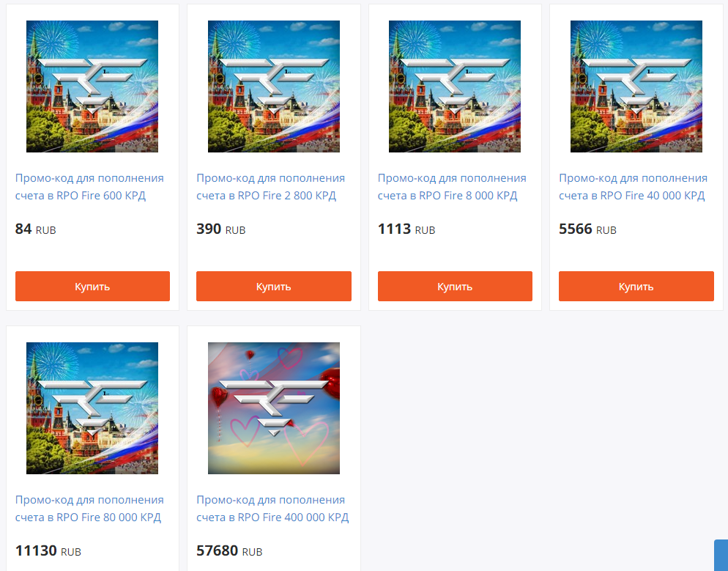Viewport: 728px width, 571px height.
Task: Click the 11130 RUB price label
Action: coord(48,551)
